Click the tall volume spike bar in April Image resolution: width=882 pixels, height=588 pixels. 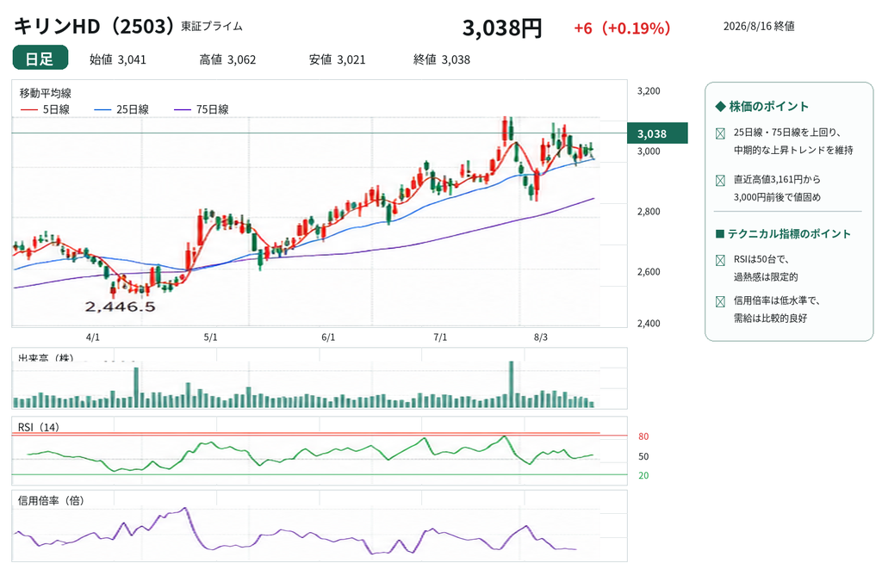coord(136,387)
